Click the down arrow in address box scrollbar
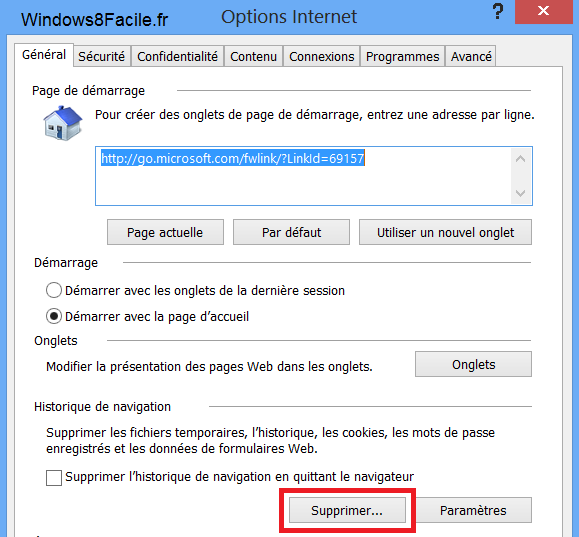The width and height of the screenshot is (579, 537). (521, 193)
